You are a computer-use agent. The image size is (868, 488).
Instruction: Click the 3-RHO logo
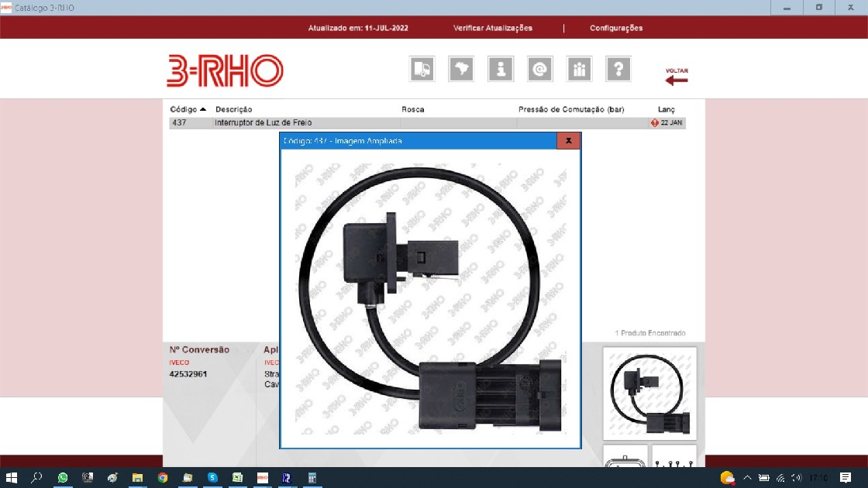pos(225,70)
